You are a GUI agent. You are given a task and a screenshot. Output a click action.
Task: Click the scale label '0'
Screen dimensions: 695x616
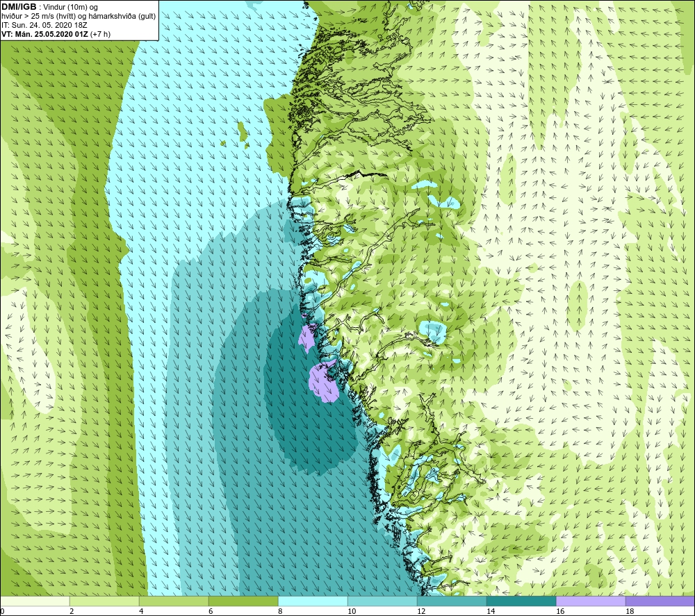pyautogui.click(x=3, y=612)
